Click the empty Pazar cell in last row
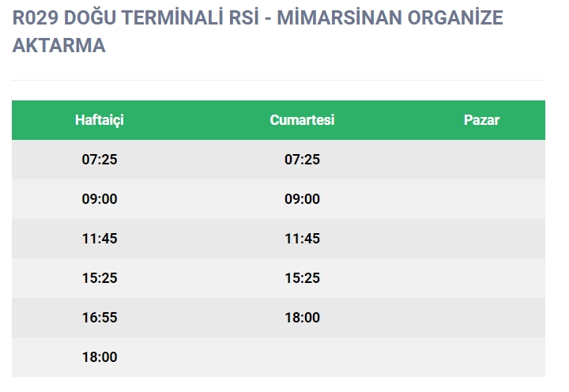 click(481, 357)
